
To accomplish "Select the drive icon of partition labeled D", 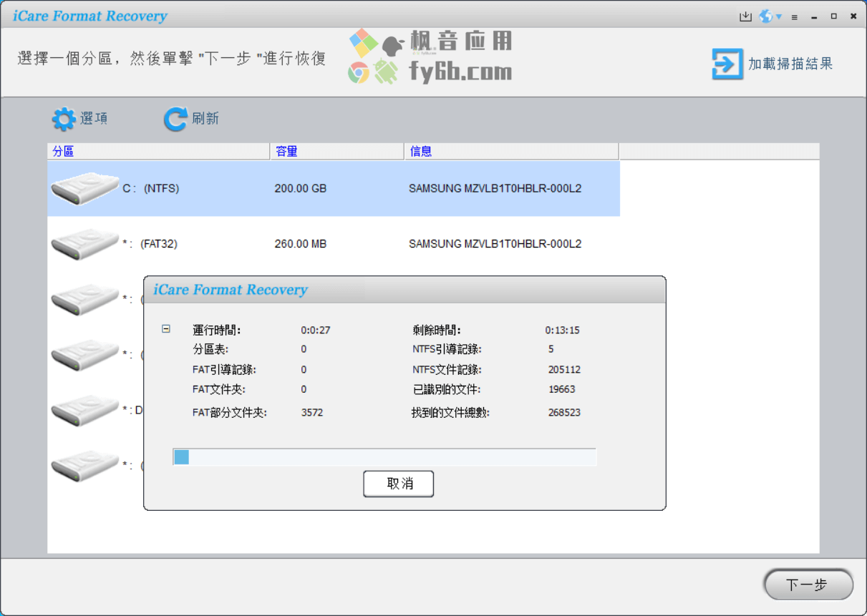I will (x=84, y=410).
